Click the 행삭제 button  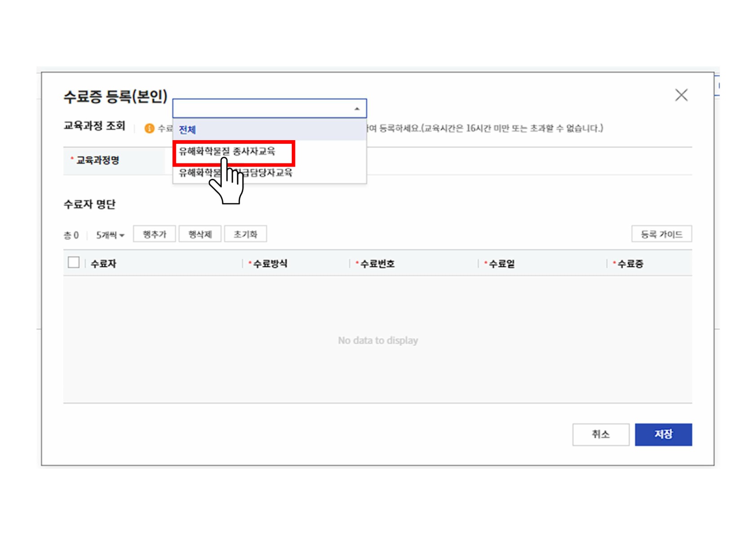click(200, 234)
